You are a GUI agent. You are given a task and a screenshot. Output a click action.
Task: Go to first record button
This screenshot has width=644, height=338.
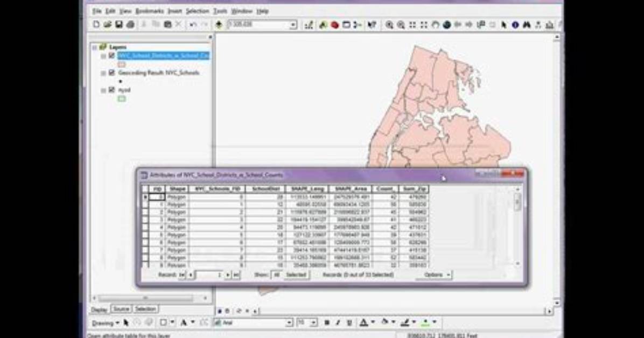tap(182, 274)
